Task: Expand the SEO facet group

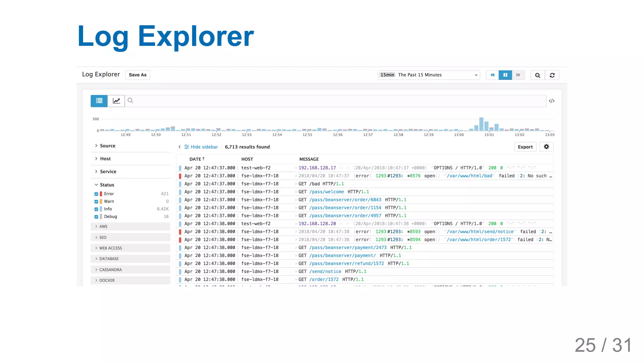Action: point(130,237)
